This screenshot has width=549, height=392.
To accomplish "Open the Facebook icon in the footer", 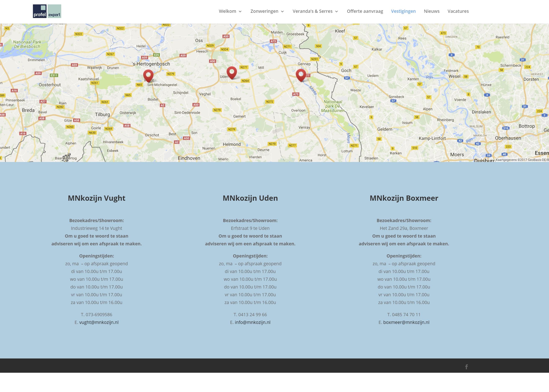I will (x=466, y=367).
